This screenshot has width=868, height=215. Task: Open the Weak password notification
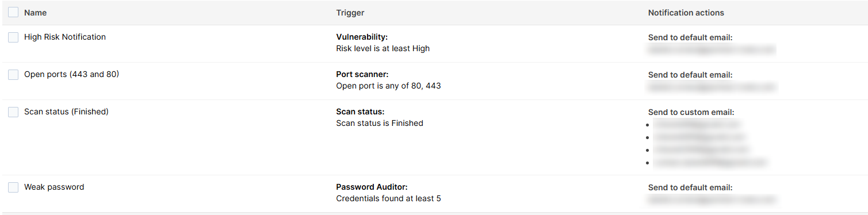(54, 187)
